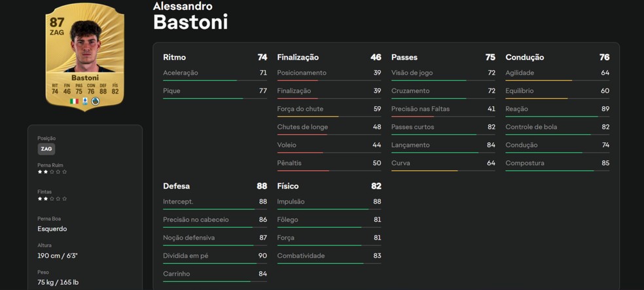This screenshot has width=644, height=290.
Task: Expand the Defesa stats section
Action: tap(177, 187)
